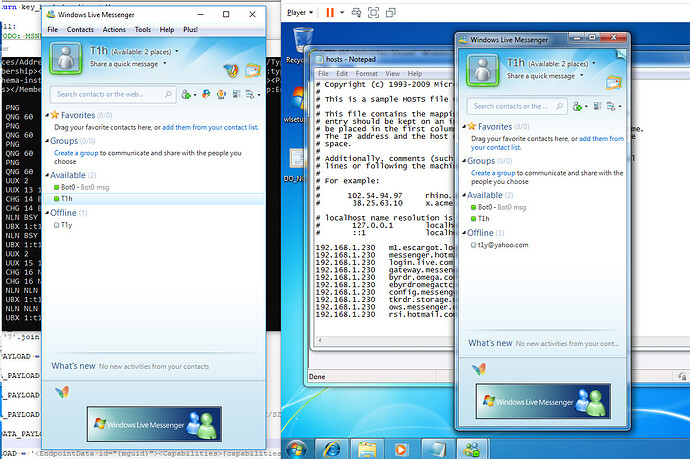Image resolution: width=690 pixels, height=459 pixels.
Task: Open the Actions menu in Messenger
Action: click(x=114, y=30)
